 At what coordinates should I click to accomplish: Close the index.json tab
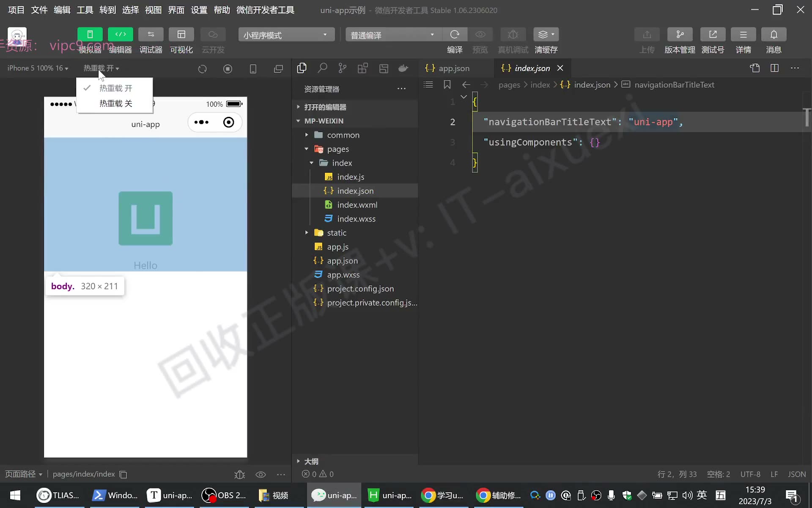click(x=560, y=68)
